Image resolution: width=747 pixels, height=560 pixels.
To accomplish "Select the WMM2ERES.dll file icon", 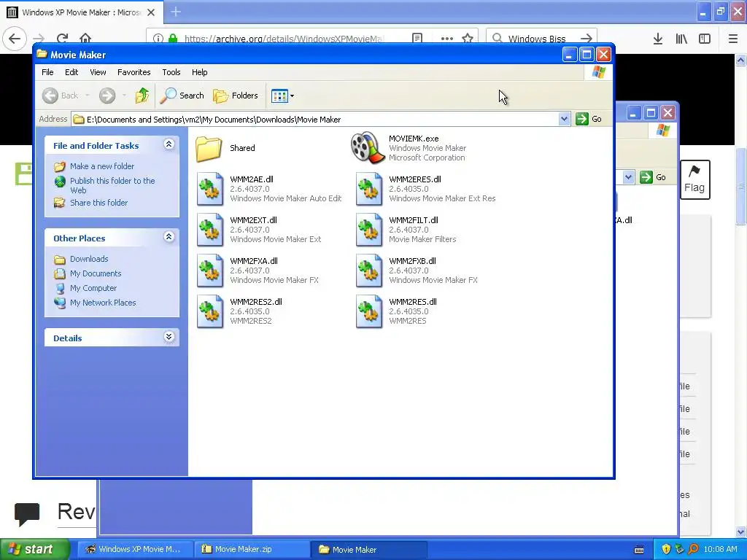I will click(x=369, y=189).
